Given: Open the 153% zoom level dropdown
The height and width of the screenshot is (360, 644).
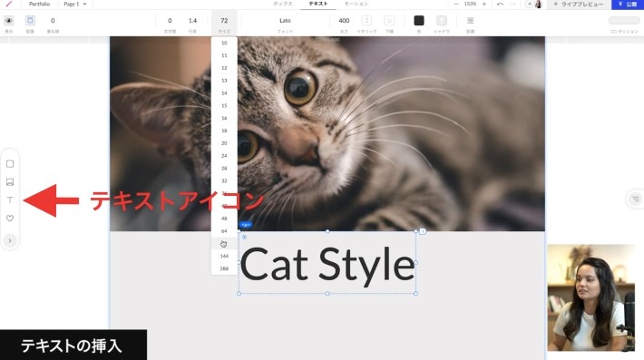Looking at the screenshot, I should coord(470,5).
